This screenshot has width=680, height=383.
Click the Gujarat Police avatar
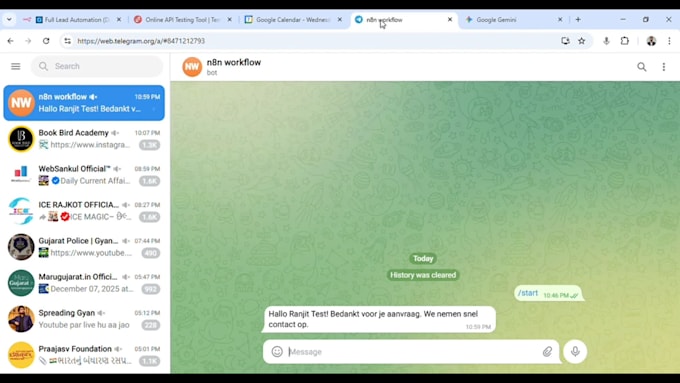coord(21,247)
